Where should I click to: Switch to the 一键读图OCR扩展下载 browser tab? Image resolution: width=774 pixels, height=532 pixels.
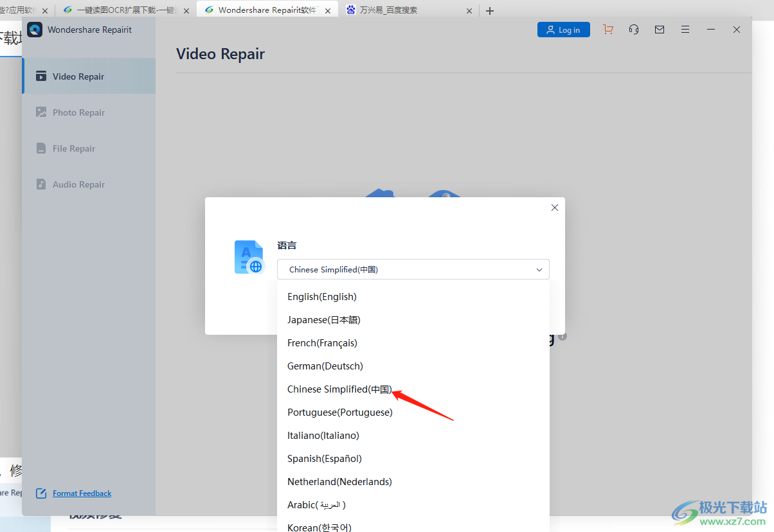[126, 10]
